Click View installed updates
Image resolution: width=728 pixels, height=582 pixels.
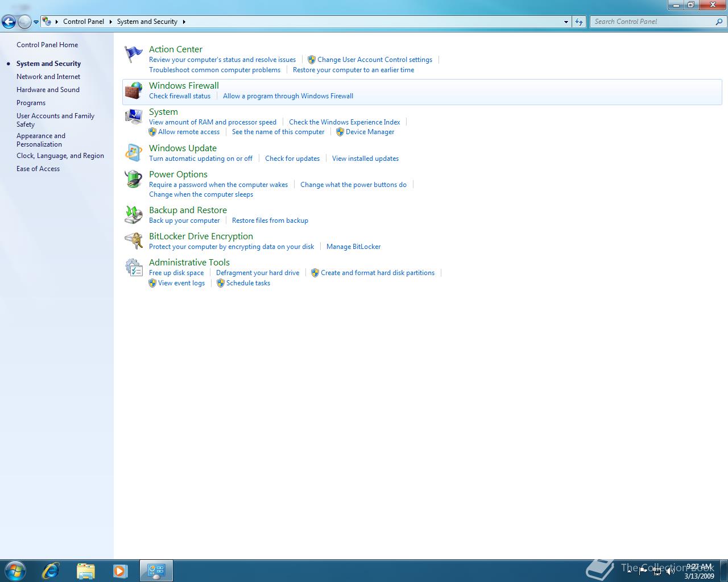pyautogui.click(x=365, y=159)
